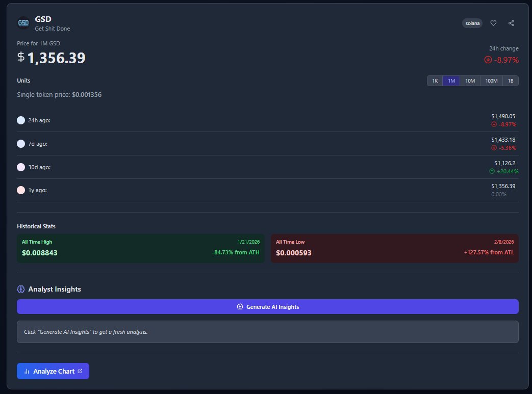The width and height of the screenshot is (532, 394).
Task: Click the down-arrow icon next to -5.36%
Action: 494,148
